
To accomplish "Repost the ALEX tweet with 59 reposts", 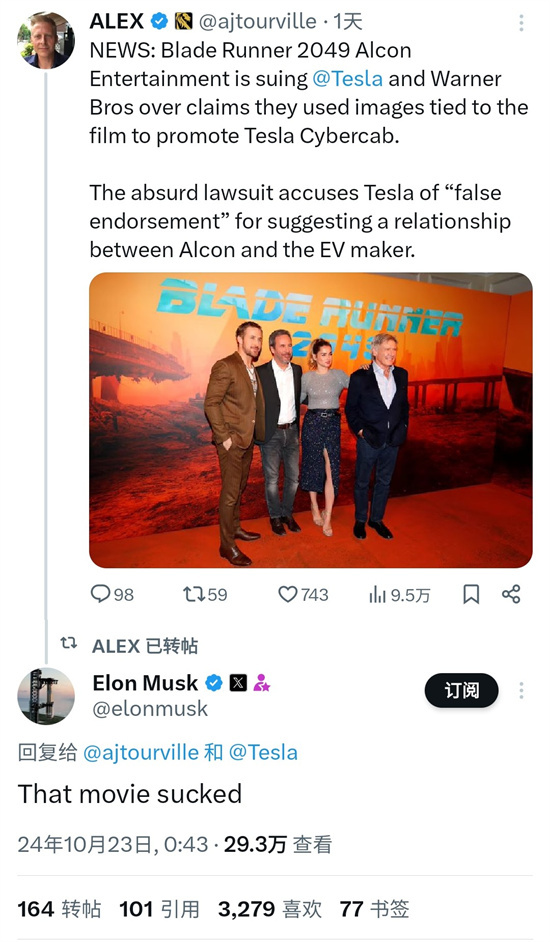I will pos(205,594).
